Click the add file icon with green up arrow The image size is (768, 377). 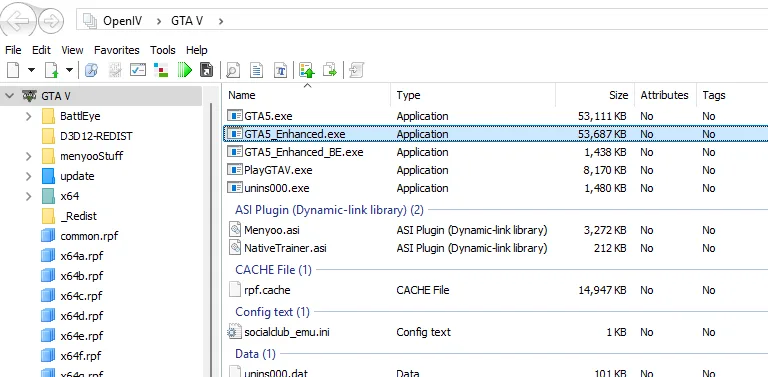(51, 71)
